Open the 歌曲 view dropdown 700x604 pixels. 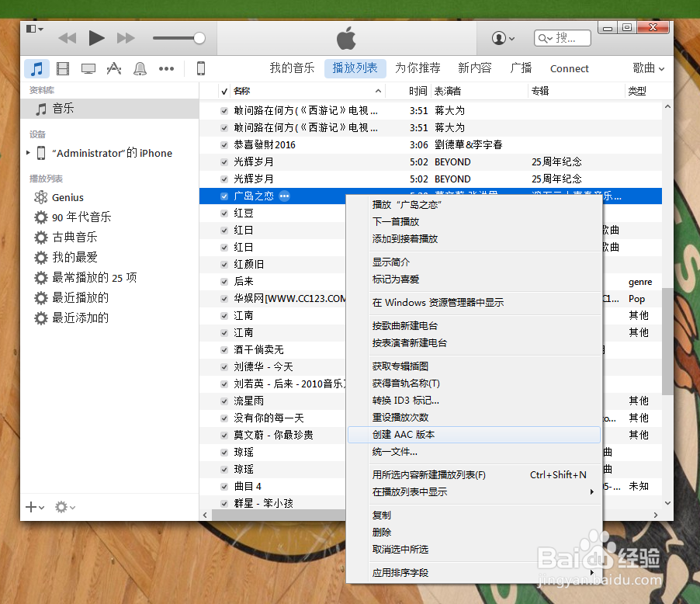[x=649, y=68]
